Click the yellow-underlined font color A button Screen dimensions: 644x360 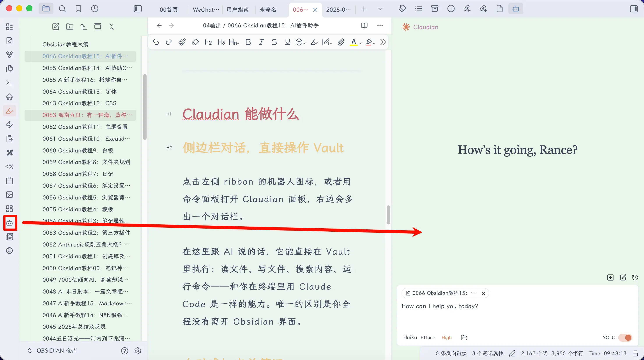(354, 42)
